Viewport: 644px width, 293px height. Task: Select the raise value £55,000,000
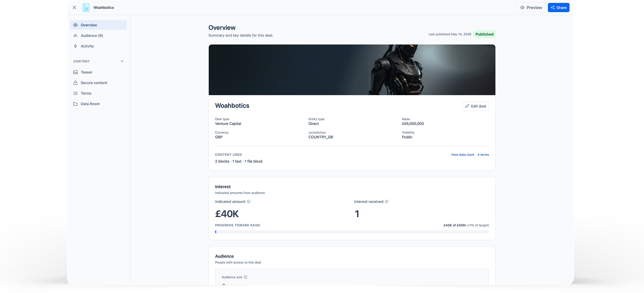(413, 124)
